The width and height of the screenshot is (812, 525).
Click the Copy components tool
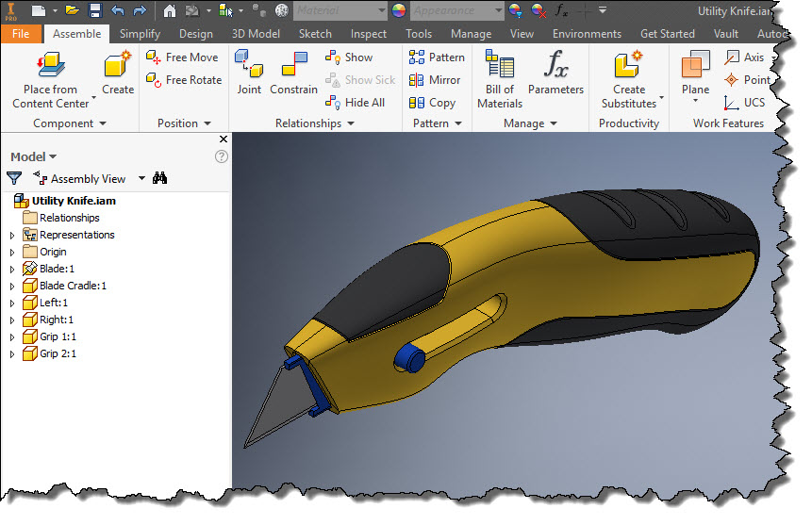(432, 103)
